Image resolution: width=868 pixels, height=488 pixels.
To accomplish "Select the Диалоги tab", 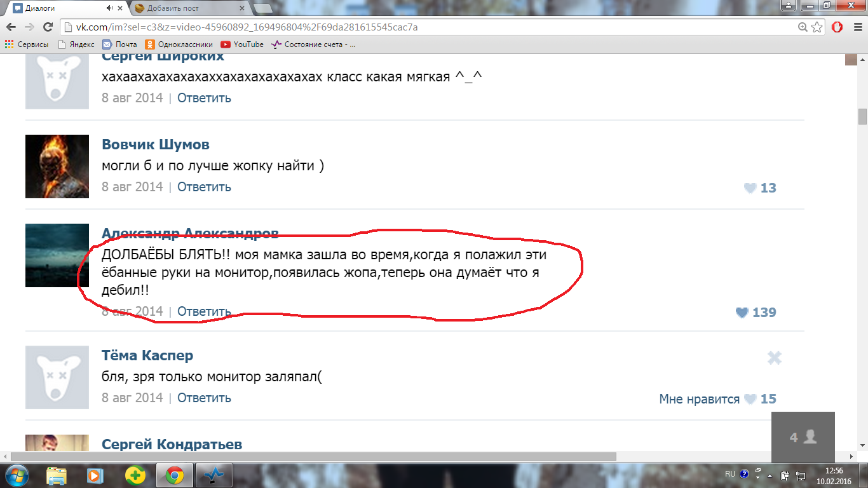I will click(57, 8).
